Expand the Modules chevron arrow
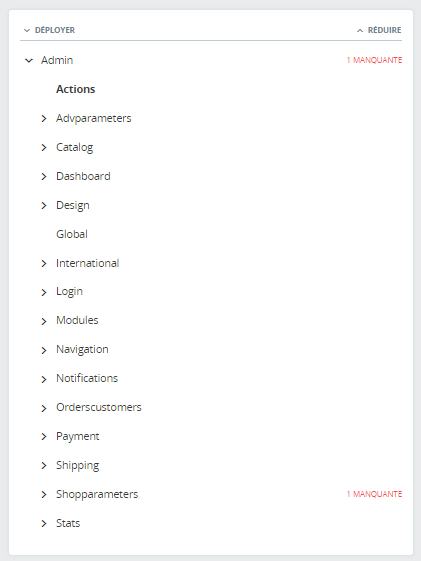 click(44, 321)
